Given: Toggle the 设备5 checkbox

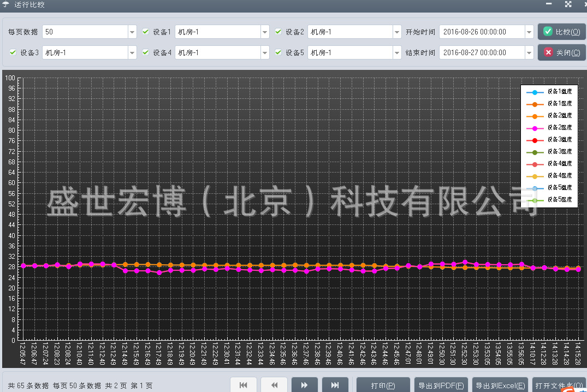Looking at the screenshot, I should 278,52.
